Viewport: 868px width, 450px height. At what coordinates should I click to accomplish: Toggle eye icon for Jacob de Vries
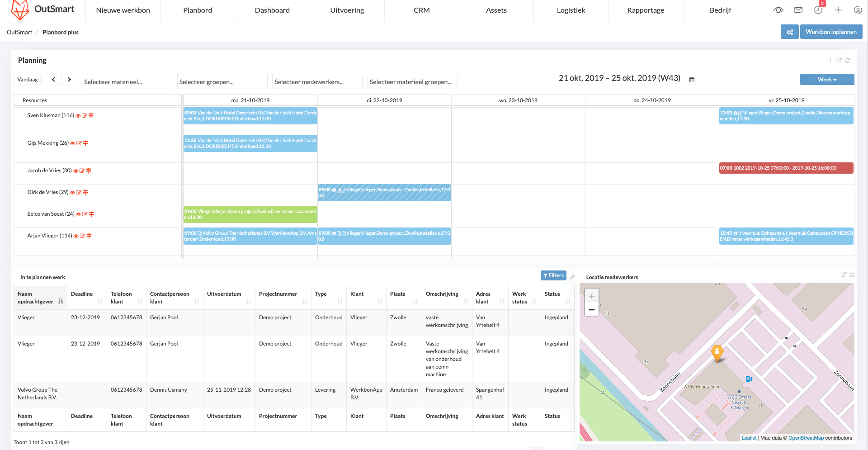pos(75,171)
